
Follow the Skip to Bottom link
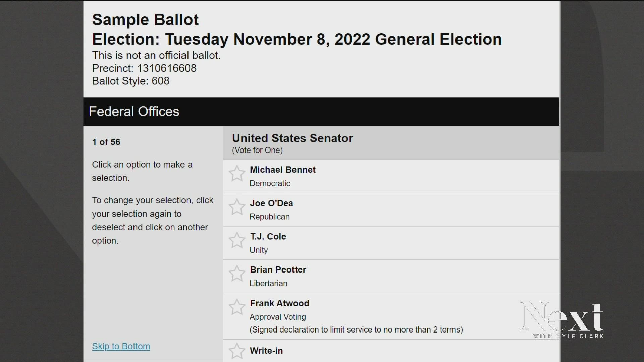(x=121, y=346)
